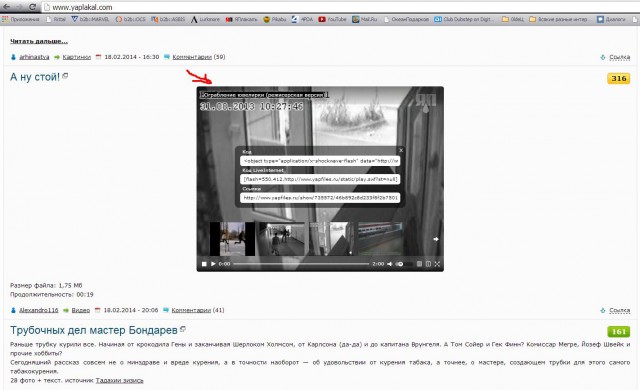Open the Lurkmore bookmark

[x=205, y=19]
